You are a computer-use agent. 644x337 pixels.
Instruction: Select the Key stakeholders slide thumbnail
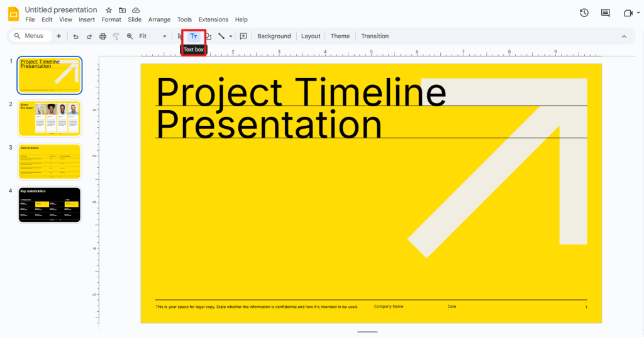point(50,204)
